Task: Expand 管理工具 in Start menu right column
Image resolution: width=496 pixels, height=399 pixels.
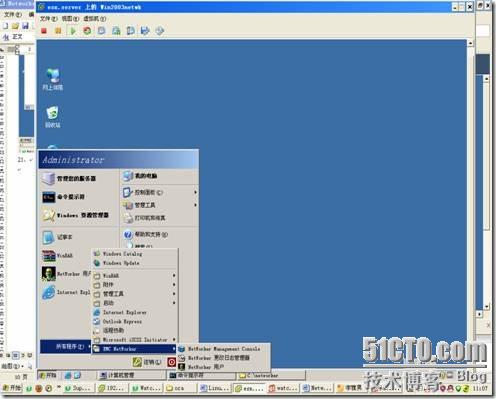Action: (159, 205)
